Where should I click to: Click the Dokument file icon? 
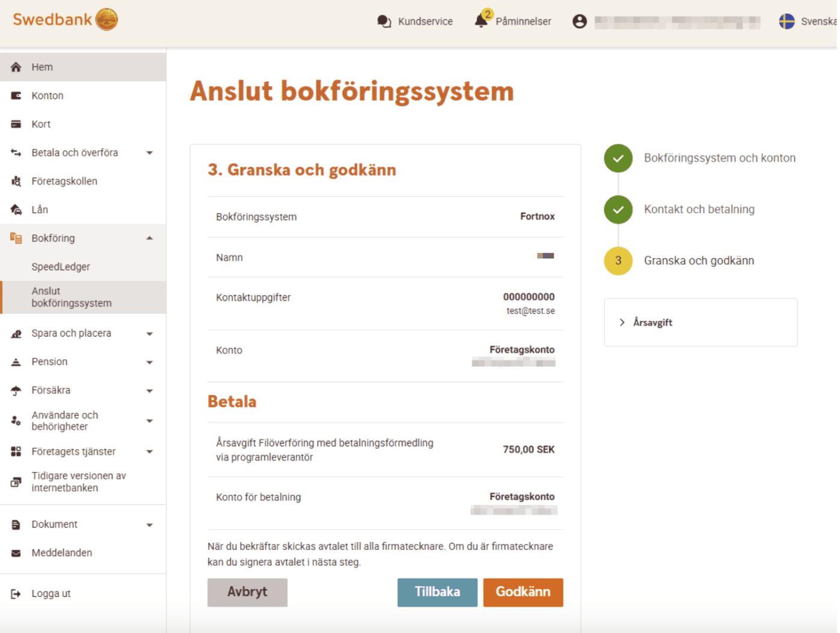coord(16,525)
